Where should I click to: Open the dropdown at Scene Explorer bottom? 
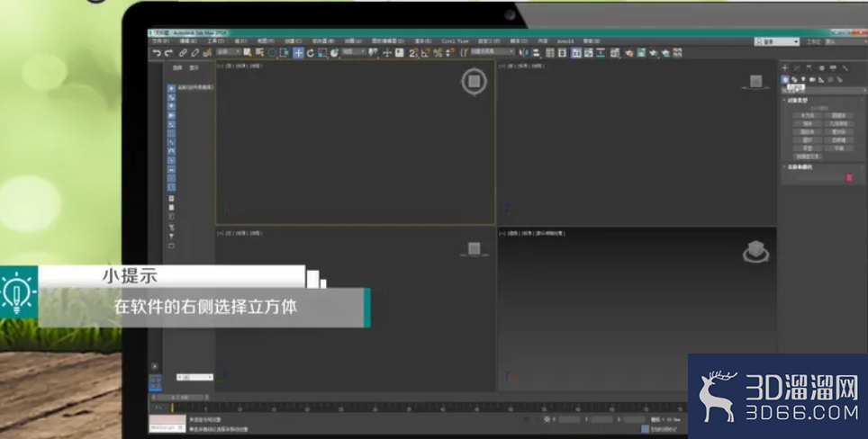pos(194,377)
